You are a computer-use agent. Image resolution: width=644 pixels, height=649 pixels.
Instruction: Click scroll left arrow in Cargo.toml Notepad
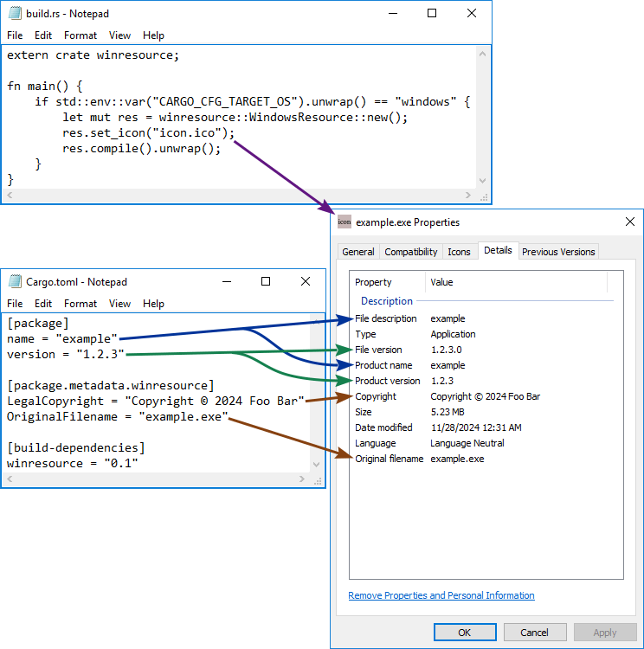(10, 479)
